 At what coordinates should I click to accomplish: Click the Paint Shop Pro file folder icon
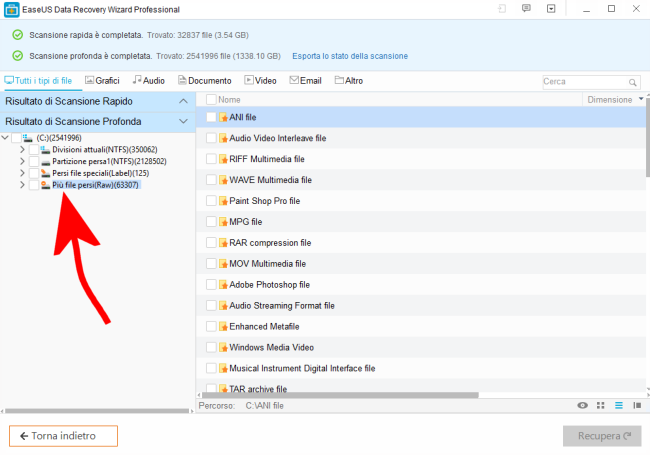(223, 201)
